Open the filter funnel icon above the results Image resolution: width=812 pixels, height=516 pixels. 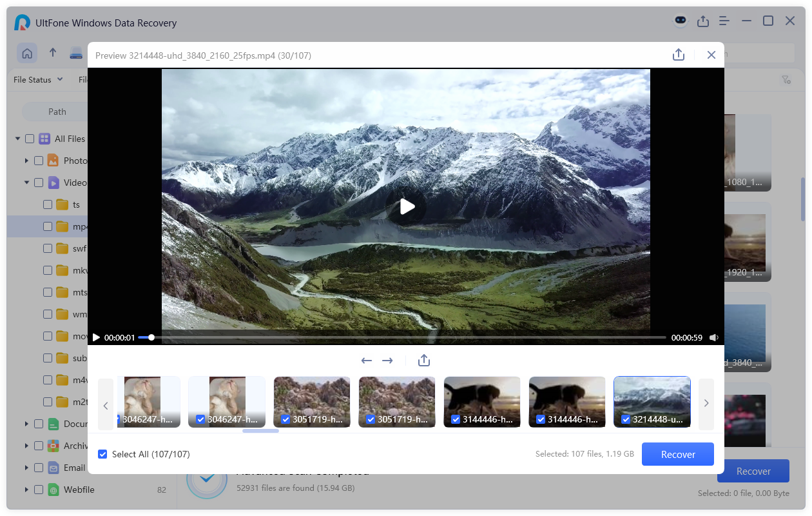coord(786,79)
